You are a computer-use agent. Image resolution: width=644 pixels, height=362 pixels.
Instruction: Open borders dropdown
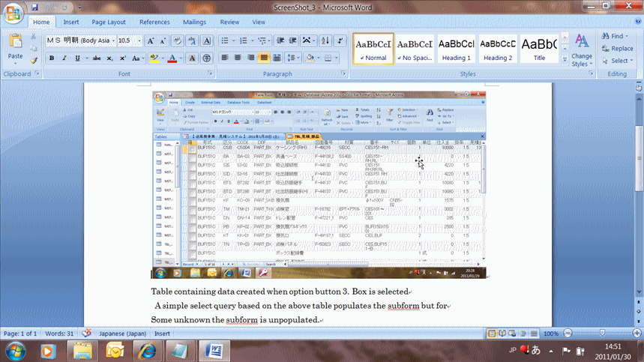coord(337,58)
